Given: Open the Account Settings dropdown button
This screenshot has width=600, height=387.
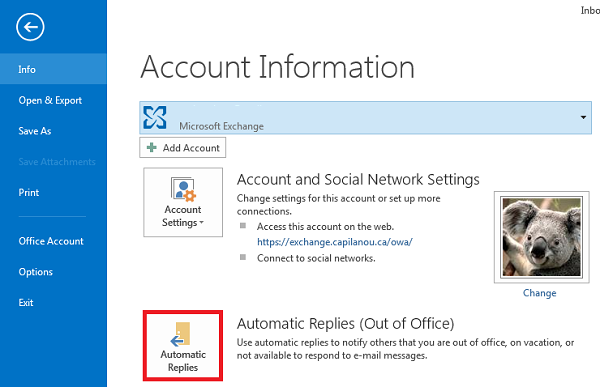Looking at the screenshot, I should pos(183,202).
